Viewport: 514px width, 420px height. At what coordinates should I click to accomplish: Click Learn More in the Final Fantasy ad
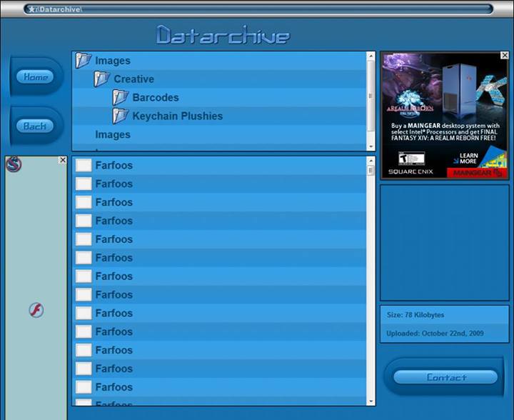pyautogui.click(x=469, y=158)
